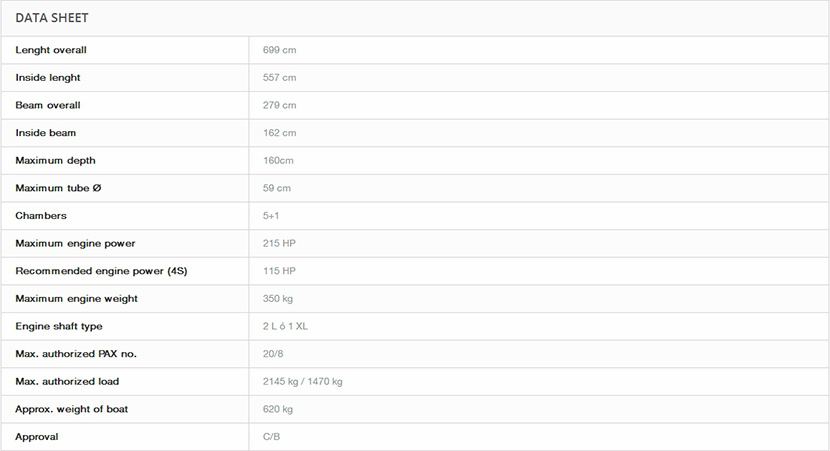Select the Approval C/B value
This screenshot has height=451, width=830.
[x=271, y=437]
